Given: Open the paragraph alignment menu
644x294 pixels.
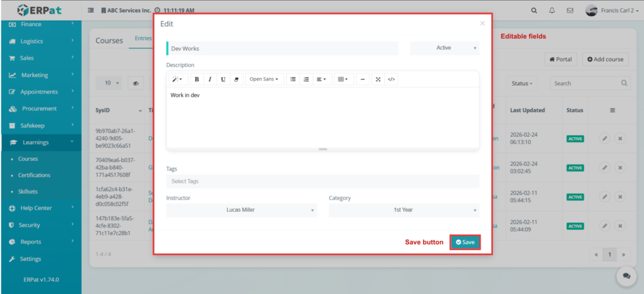Looking at the screenshot, I should click(322, 79).
